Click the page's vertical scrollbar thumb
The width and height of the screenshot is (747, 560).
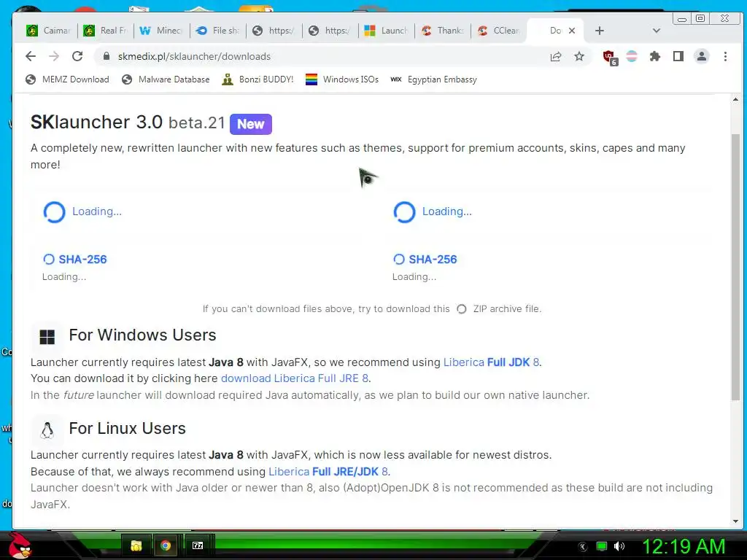click(735, 267)
